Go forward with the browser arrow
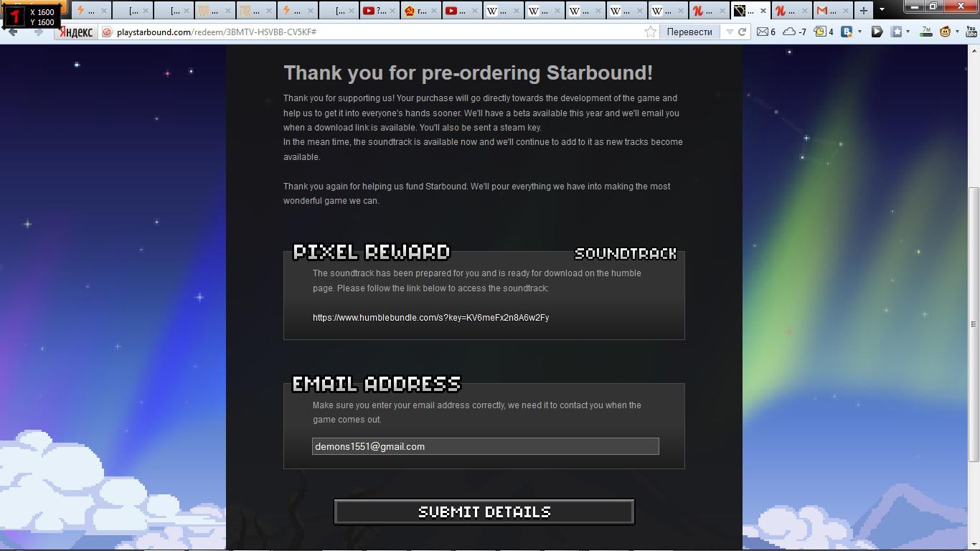This screenshot has width=980, height=551. 39,32
